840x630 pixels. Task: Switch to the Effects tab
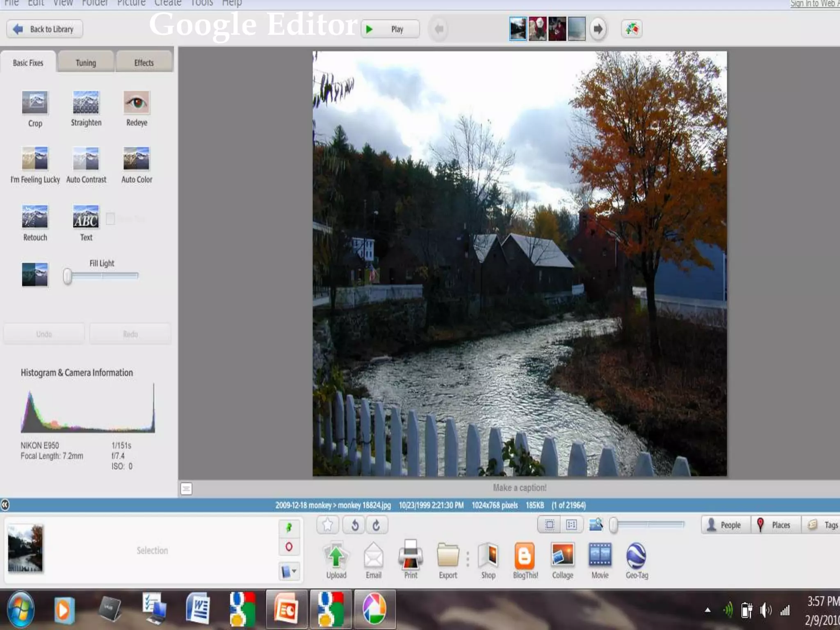144,63
